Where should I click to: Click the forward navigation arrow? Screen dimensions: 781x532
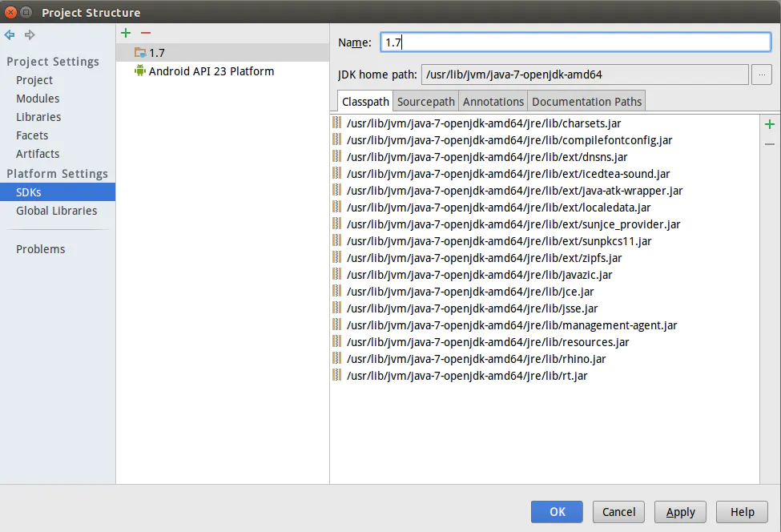pos(30,35)
